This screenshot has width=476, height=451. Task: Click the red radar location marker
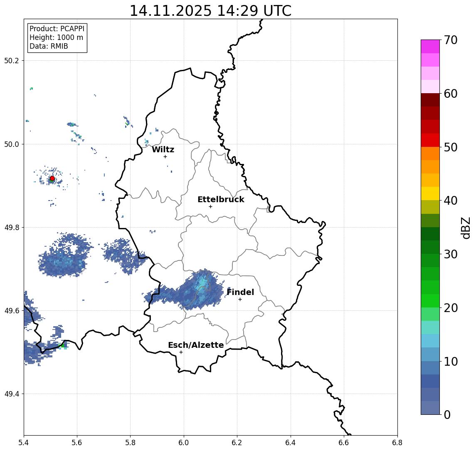pos(52,178)
